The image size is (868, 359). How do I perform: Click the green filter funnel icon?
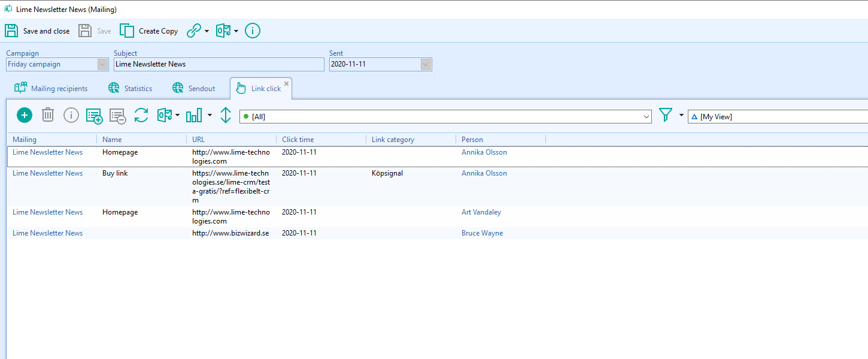(665, 116)
